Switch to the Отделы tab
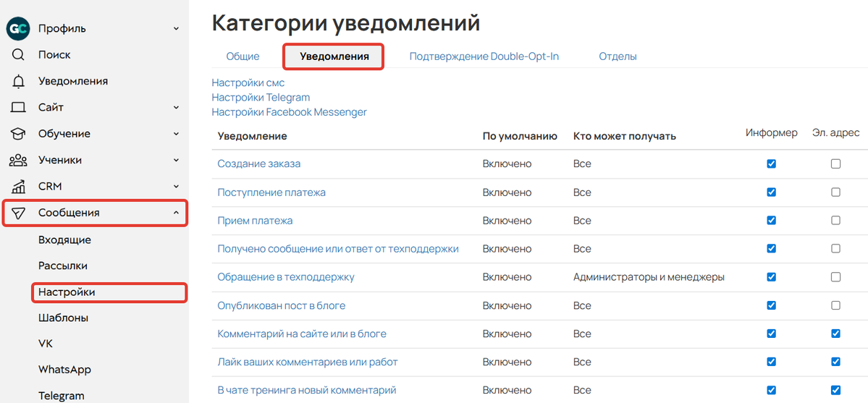Image resolution: width=868 pixels, height=403 pixels. click(x=618, y=56)
